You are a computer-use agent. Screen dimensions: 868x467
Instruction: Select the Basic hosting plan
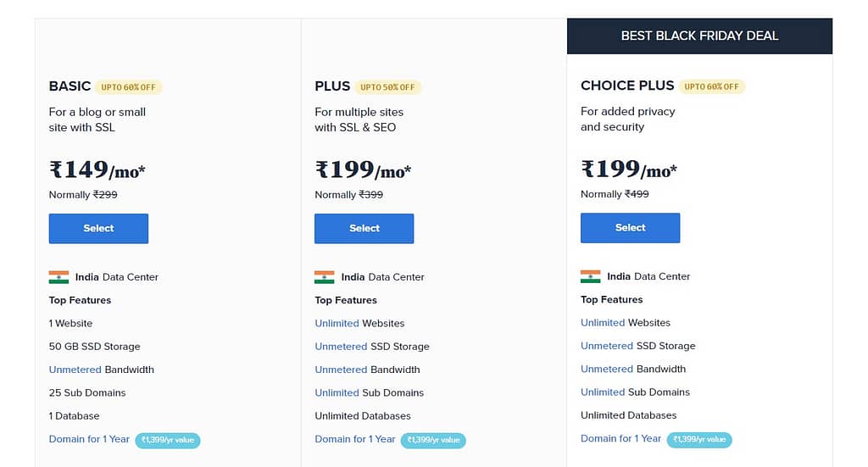pyautogui.click(x=98, y=229)
